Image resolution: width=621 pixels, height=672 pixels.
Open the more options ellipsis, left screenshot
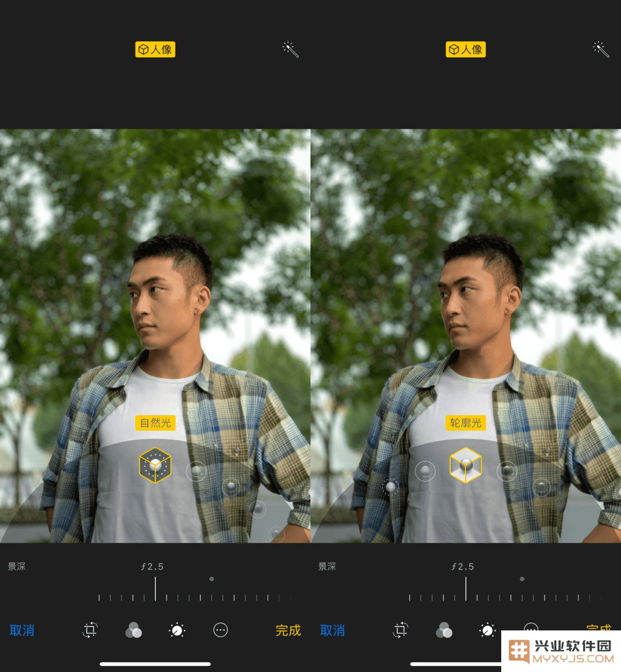pos(221,630)
